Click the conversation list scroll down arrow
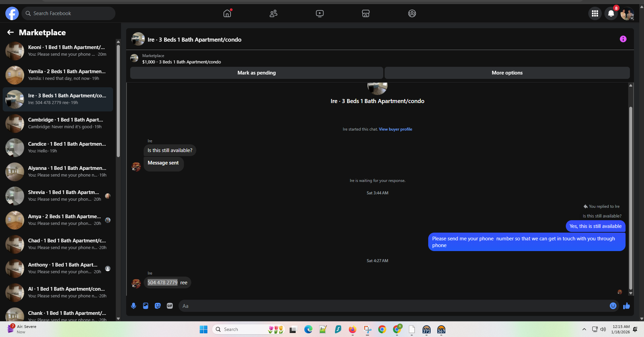The height and width of the screenshot is (337, 644). tap(118, 319)
